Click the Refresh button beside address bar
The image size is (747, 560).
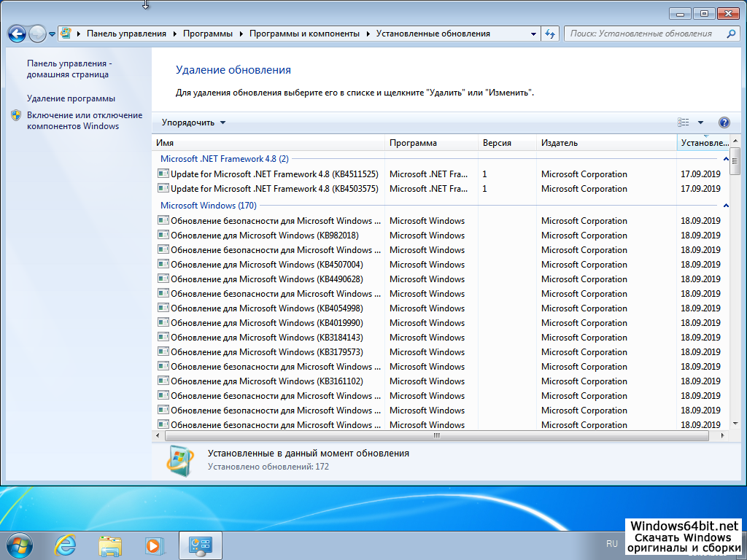(551, 34)
